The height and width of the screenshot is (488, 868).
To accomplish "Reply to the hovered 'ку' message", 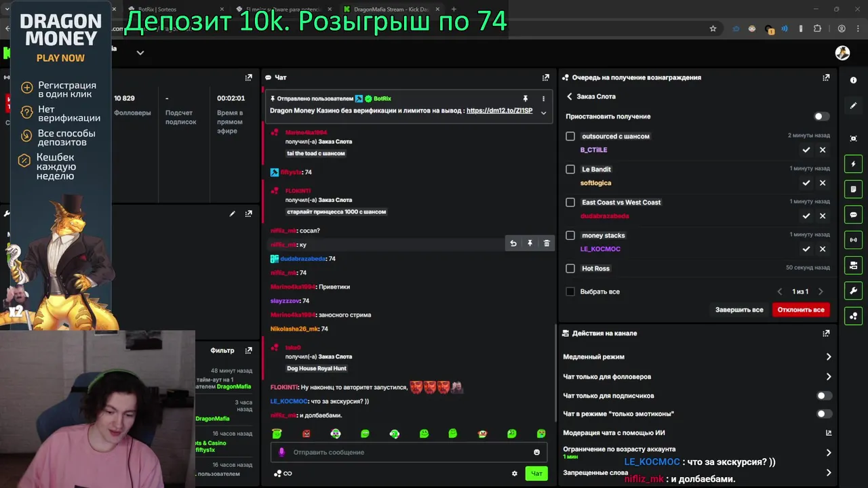I will [513, 243].
